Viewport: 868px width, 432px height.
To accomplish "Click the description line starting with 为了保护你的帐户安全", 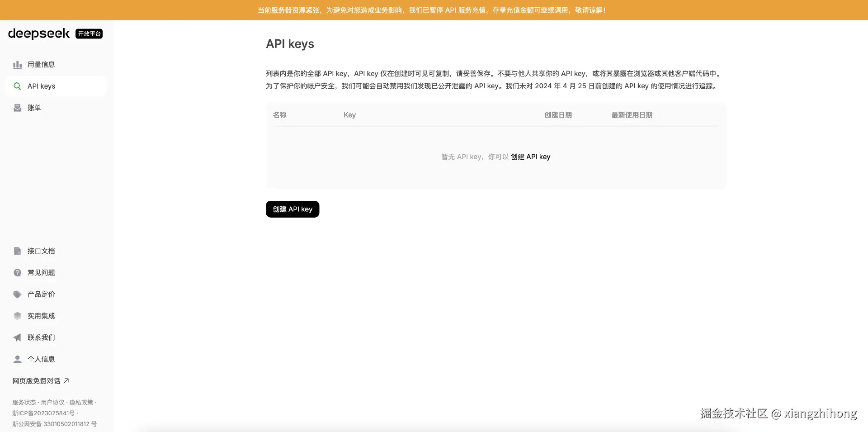I will [492, 86].
